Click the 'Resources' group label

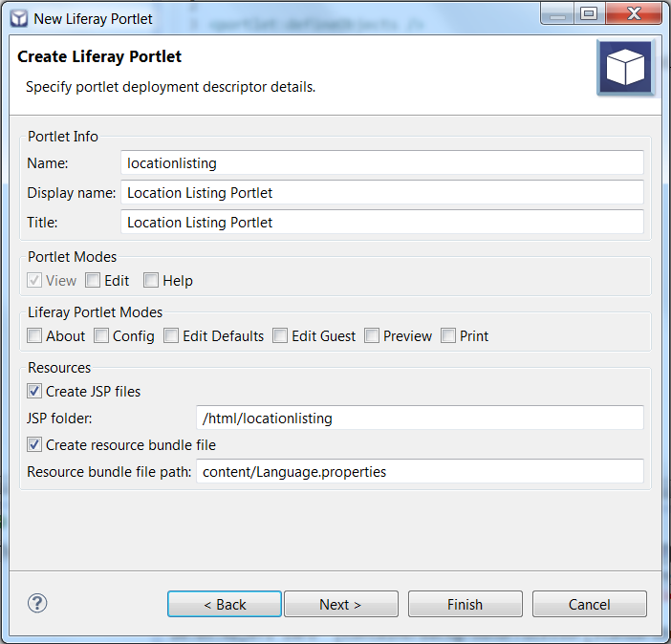59,368
